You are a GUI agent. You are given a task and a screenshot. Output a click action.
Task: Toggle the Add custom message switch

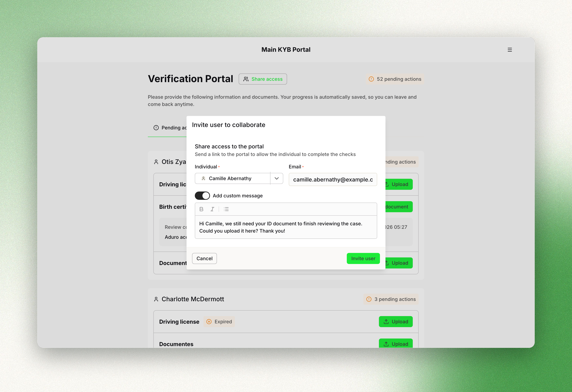tap(202, 195)
